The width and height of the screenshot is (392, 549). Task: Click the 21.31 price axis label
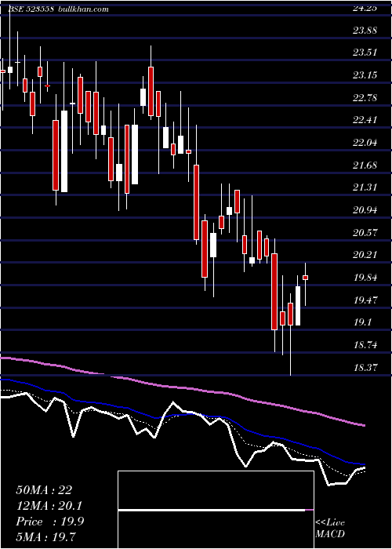(x=365, y=187)
